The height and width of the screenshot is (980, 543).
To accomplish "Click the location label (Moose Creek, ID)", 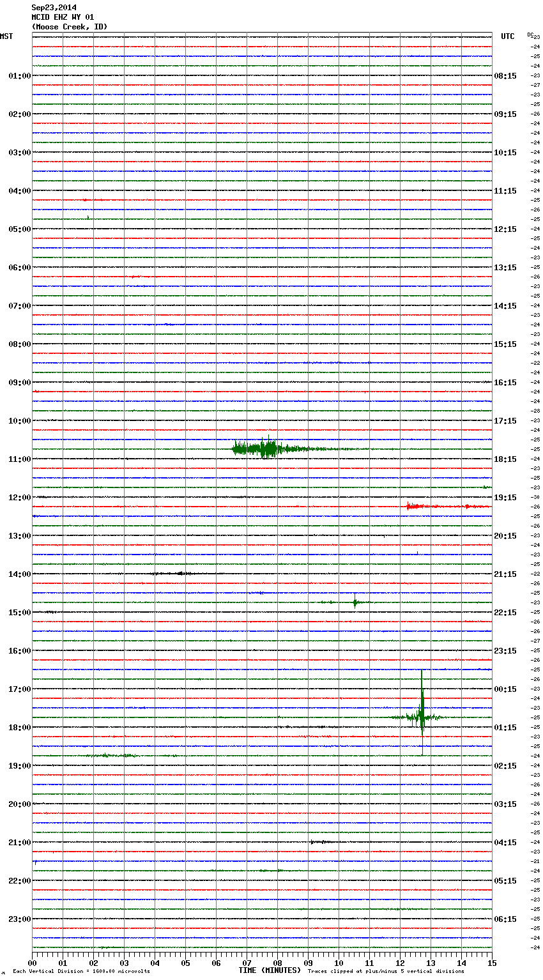I will click(70, 27).
